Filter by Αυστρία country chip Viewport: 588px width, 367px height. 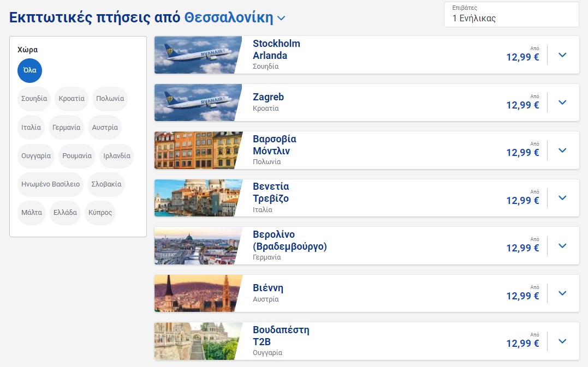tap(105, 127)
